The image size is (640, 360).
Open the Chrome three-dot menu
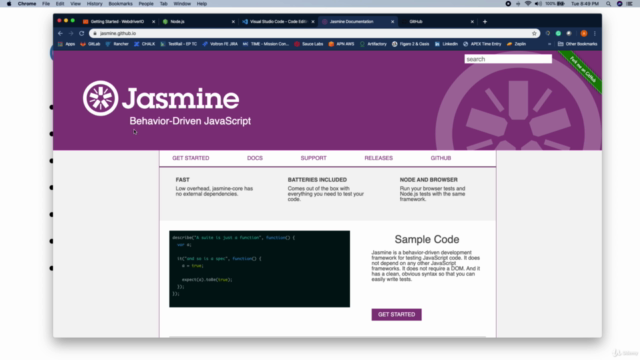click(595, 33)
